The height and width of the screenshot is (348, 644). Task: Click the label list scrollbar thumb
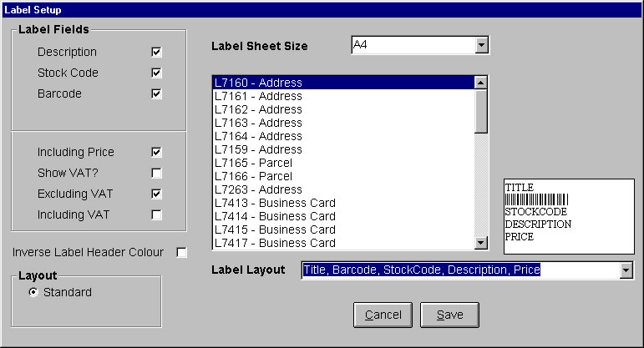(480, 111)
